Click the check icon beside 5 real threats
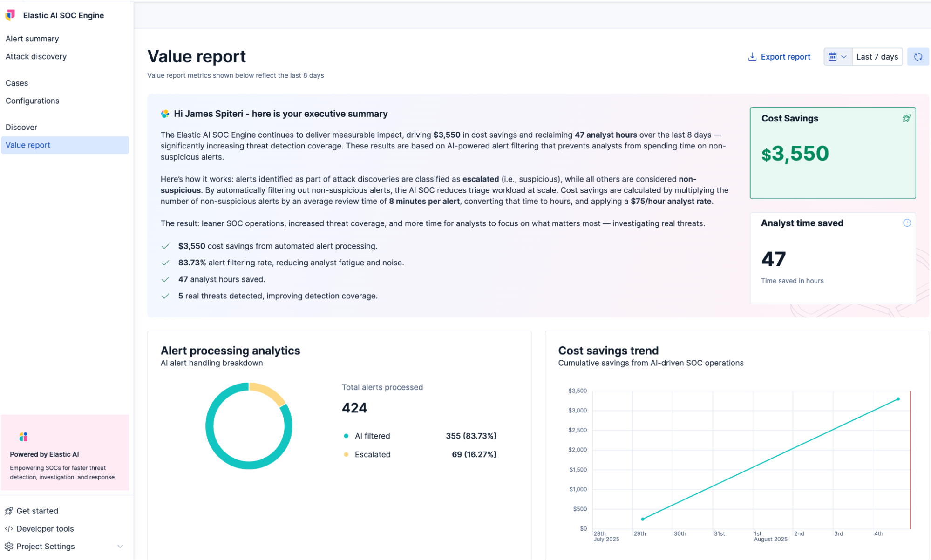931x560 pixels. point(165,296)
